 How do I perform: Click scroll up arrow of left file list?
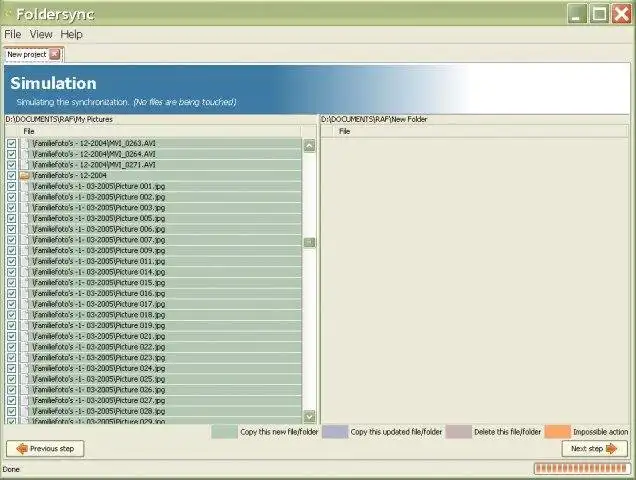(309, 146)
